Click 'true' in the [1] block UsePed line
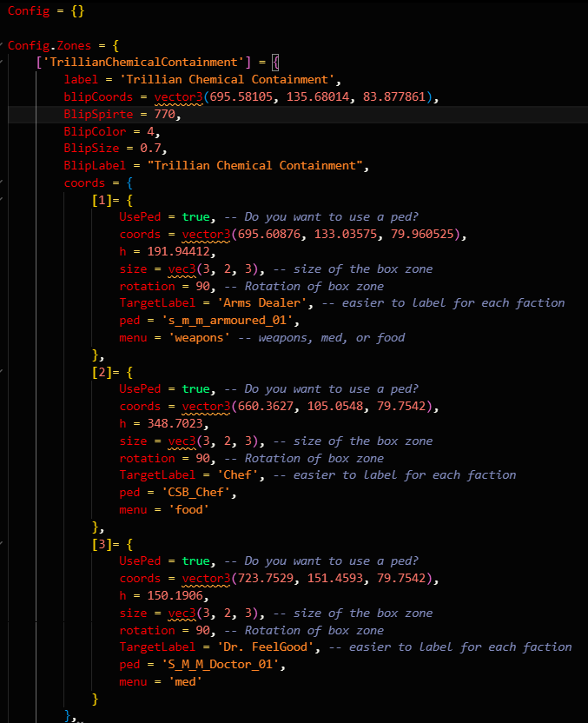 [x=195, y=217]
